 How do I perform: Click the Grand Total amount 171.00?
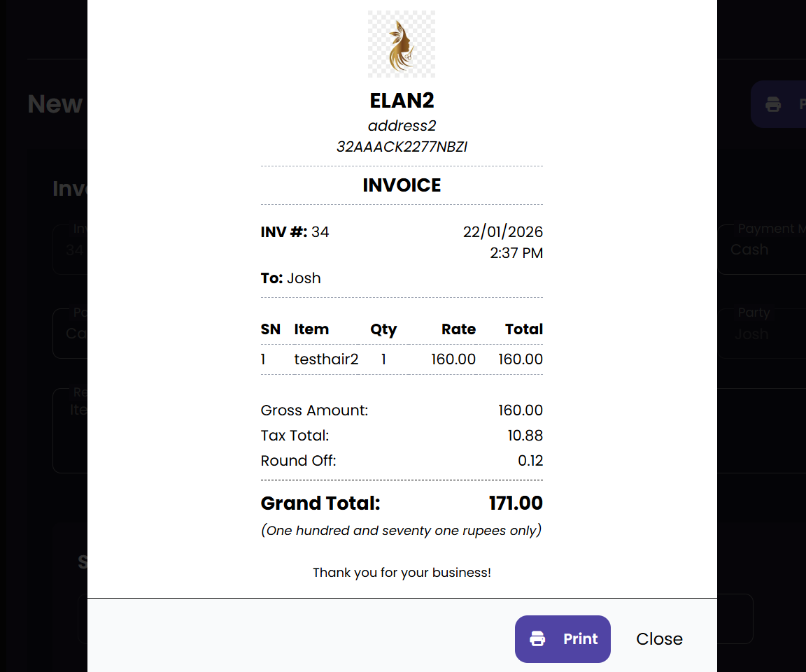(x=515, y=503)
